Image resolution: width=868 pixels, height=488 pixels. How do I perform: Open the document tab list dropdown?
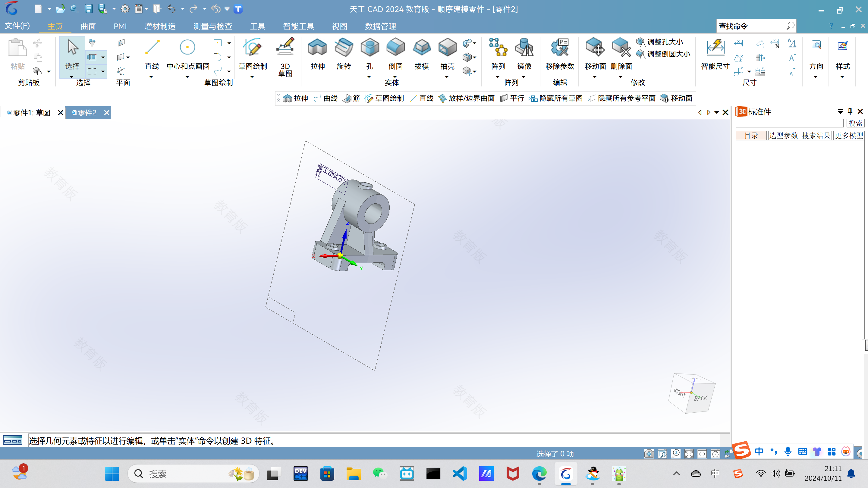tap(717, 112)
